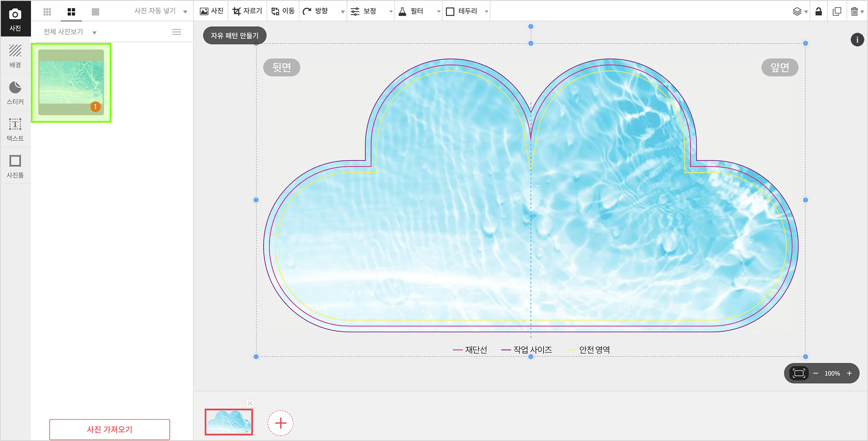Select the 자르기 crop toolbar item
868x441 pixels.
coord(247,11)
